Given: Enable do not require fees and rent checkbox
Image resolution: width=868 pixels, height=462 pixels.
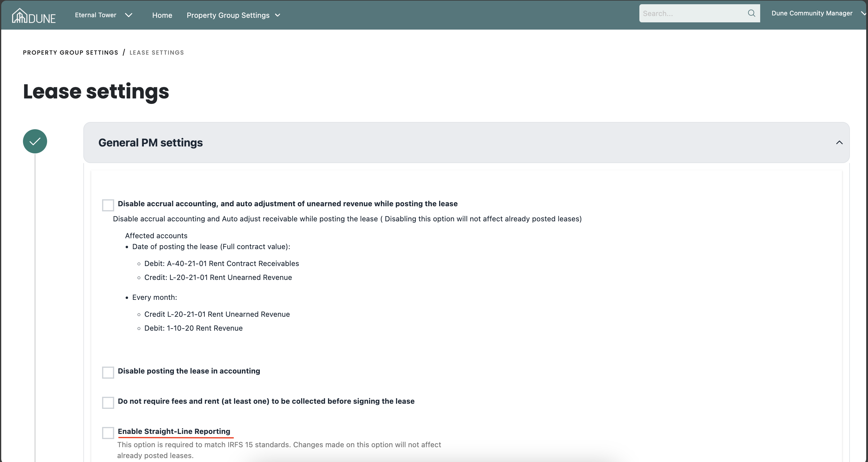Looking at the screenshot, I should coord(108,402).
